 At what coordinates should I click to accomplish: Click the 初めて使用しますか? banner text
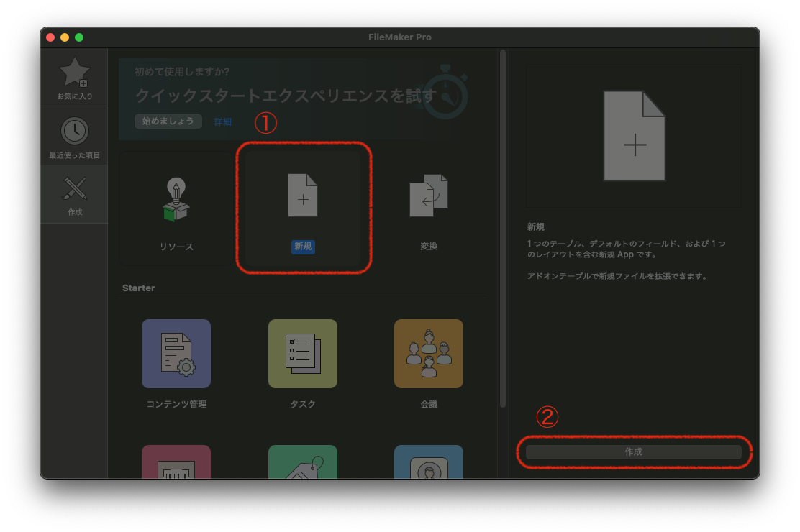click(182, 72)
